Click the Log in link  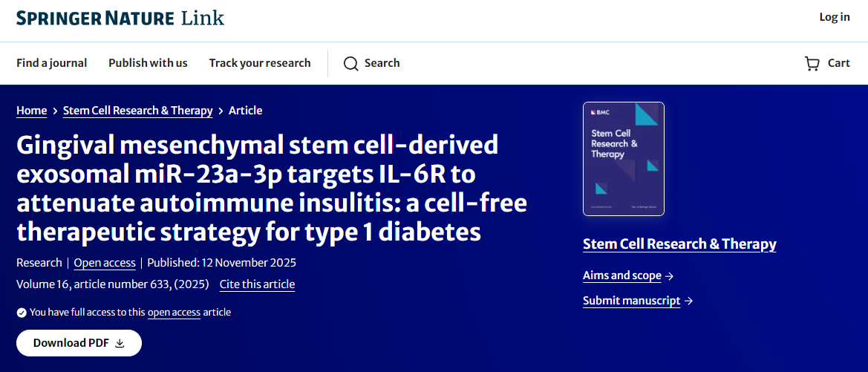835,17
